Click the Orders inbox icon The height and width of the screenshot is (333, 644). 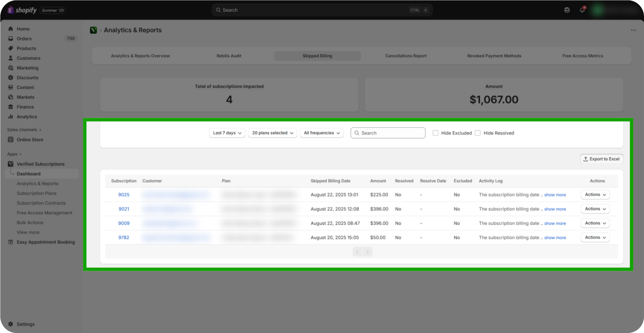click(11, 39)
